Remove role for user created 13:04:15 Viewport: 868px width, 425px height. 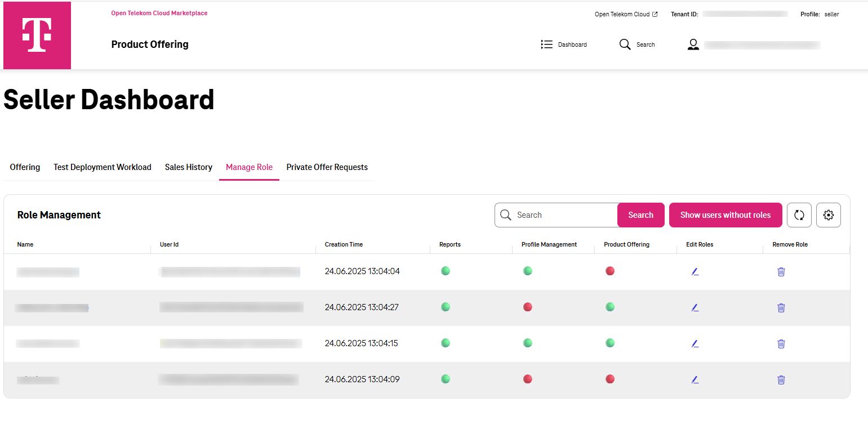pyautogui.click(x=781, y=343)
